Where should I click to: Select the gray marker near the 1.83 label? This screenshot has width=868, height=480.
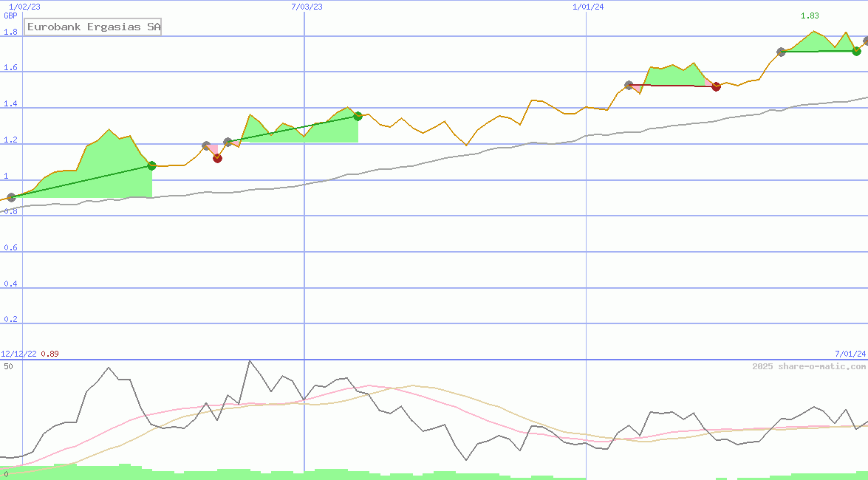[781, 52]
